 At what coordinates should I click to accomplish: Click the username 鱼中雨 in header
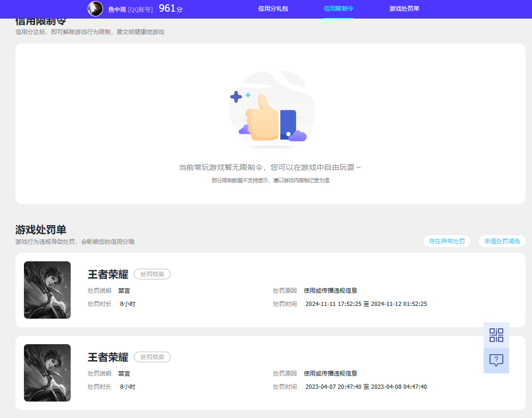point(117,10)
